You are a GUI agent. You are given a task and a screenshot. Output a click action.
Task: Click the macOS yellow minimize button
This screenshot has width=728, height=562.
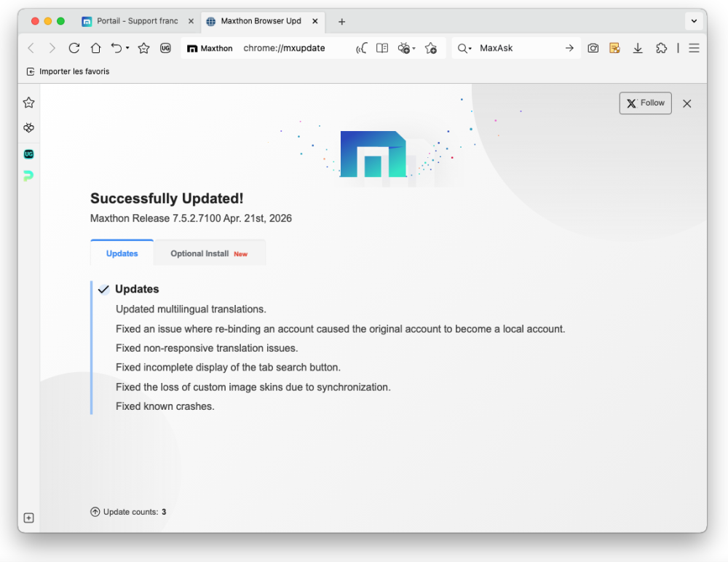click(48, 21)
